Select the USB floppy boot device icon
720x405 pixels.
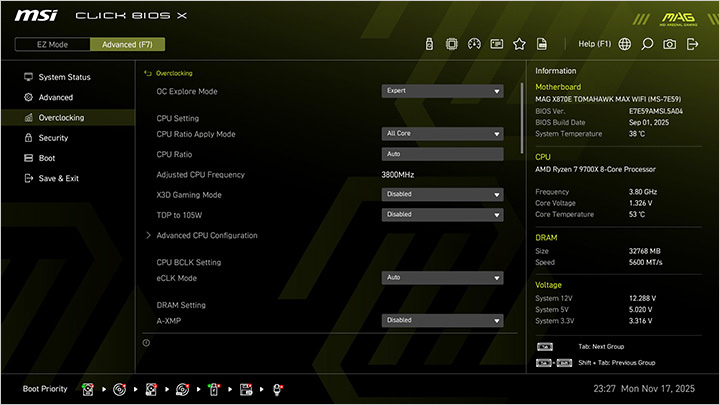click(246, 389)
